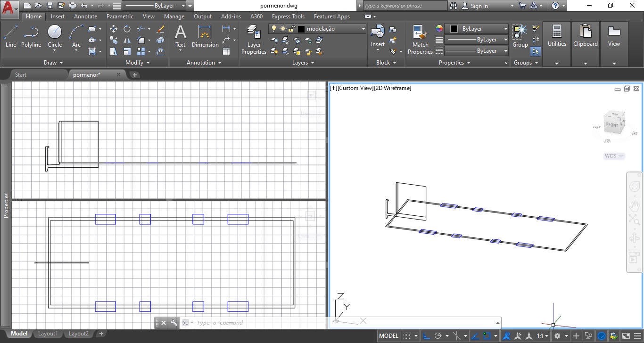
Task: Click the Stretch tool icon
Action: point(114,51)
